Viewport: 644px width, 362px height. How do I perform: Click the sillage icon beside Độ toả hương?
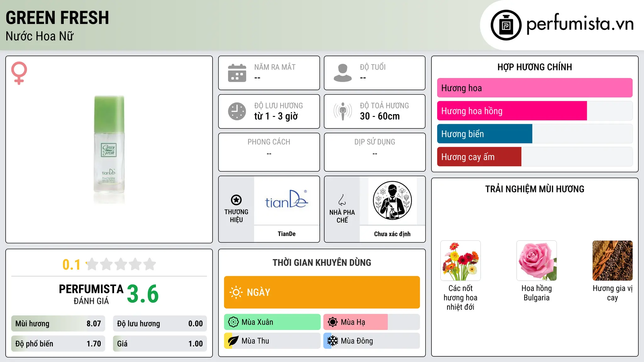point(343,111)
